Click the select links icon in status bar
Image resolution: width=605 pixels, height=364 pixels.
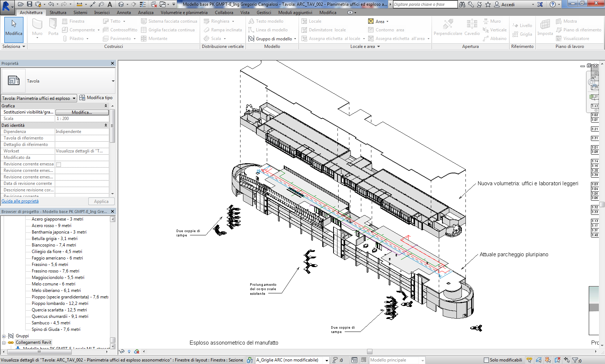[529, 360]
